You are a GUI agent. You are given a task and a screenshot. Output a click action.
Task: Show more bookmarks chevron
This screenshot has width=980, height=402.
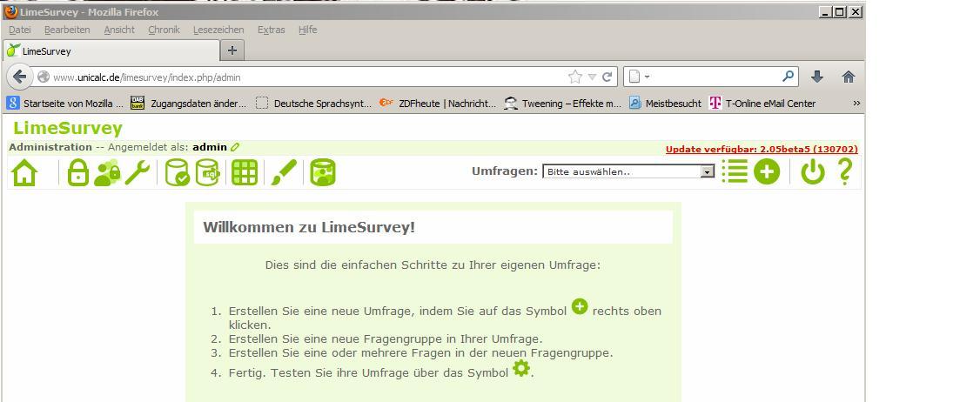coord(856,104)
